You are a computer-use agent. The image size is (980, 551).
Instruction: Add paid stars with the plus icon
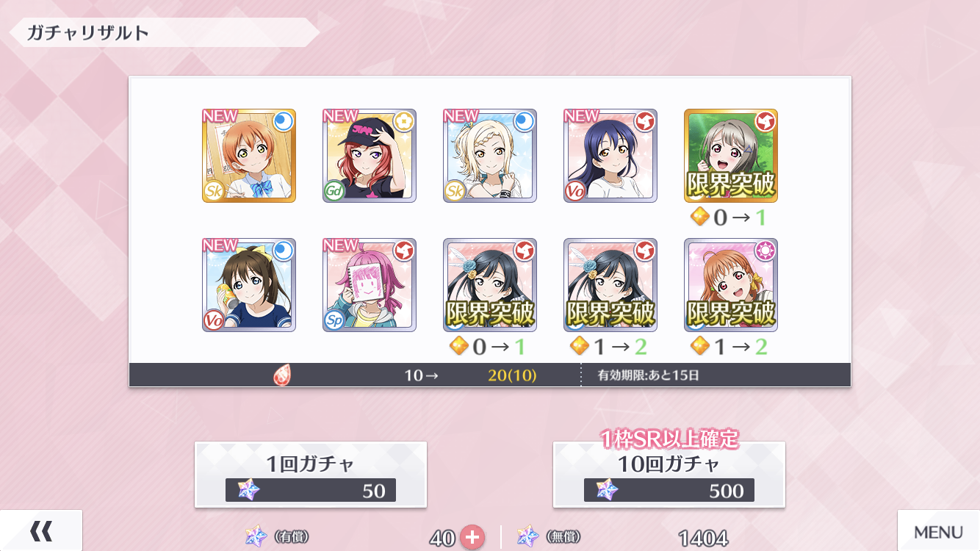click(x=472, y=538)
